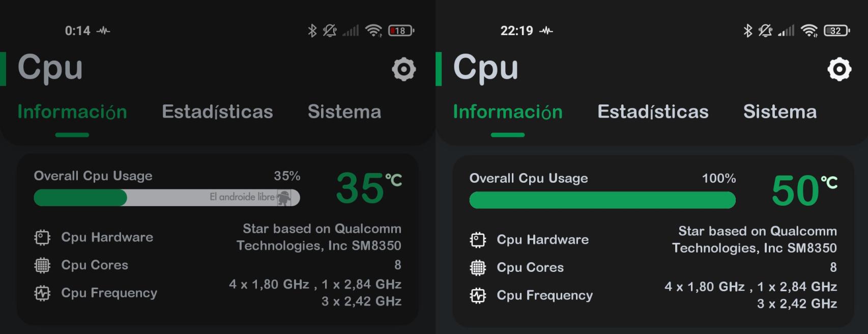Open Sistema tab in the 0:14 screenshot
The image size is (868, 334).
[344, 112]
